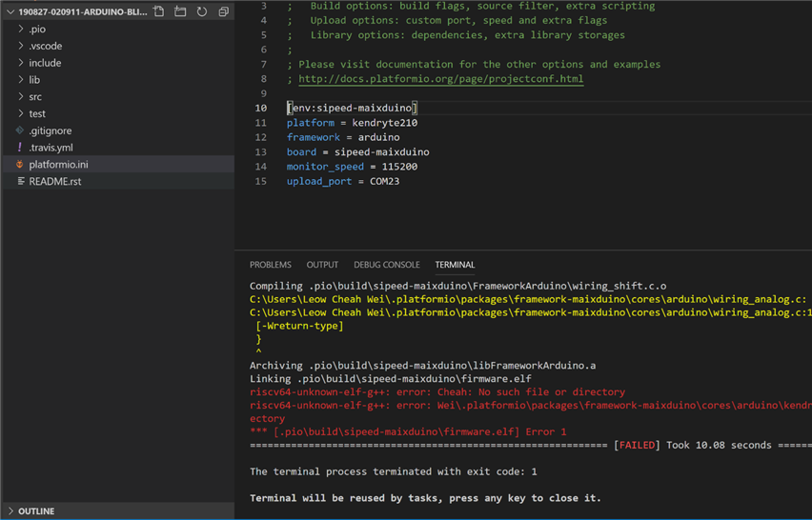Select the TERMINAL tab
The image size is (812, 520).
click(455, 265)
